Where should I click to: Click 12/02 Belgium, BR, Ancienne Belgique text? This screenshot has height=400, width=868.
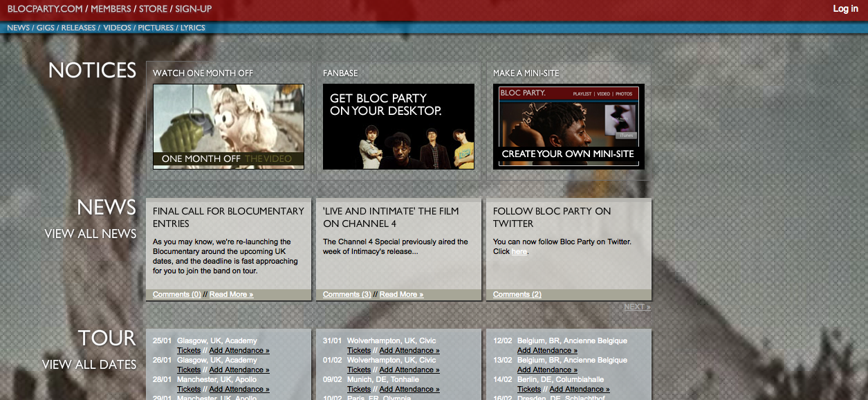[x=560, y=340]
